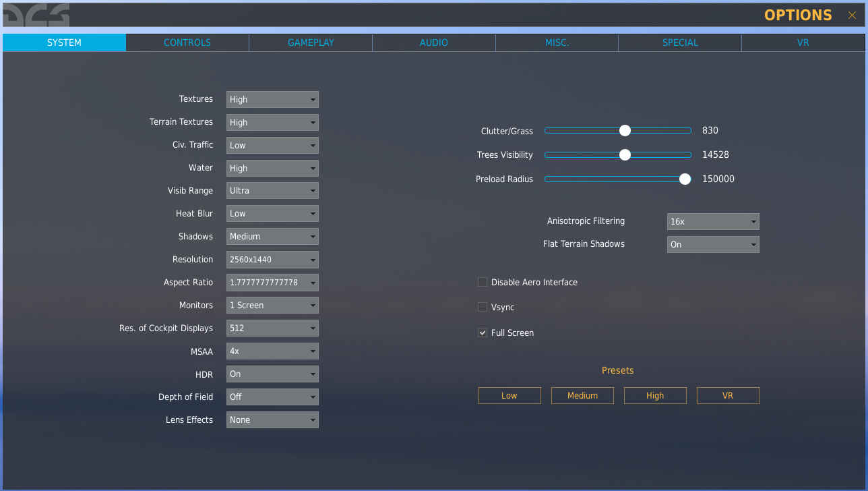Switch to the GAMEPLAY tab
Screen dimensions: 868x491
(311, 42)
